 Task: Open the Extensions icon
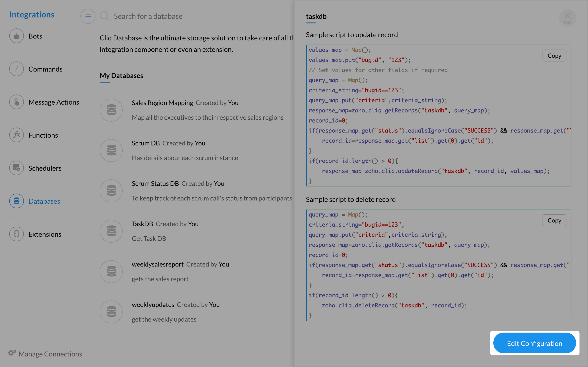click(x=16, y=234)
